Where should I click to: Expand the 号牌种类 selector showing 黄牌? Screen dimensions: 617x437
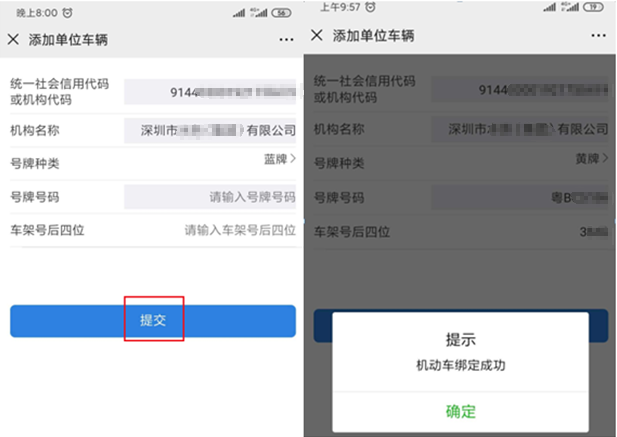(x=461, y=162)
